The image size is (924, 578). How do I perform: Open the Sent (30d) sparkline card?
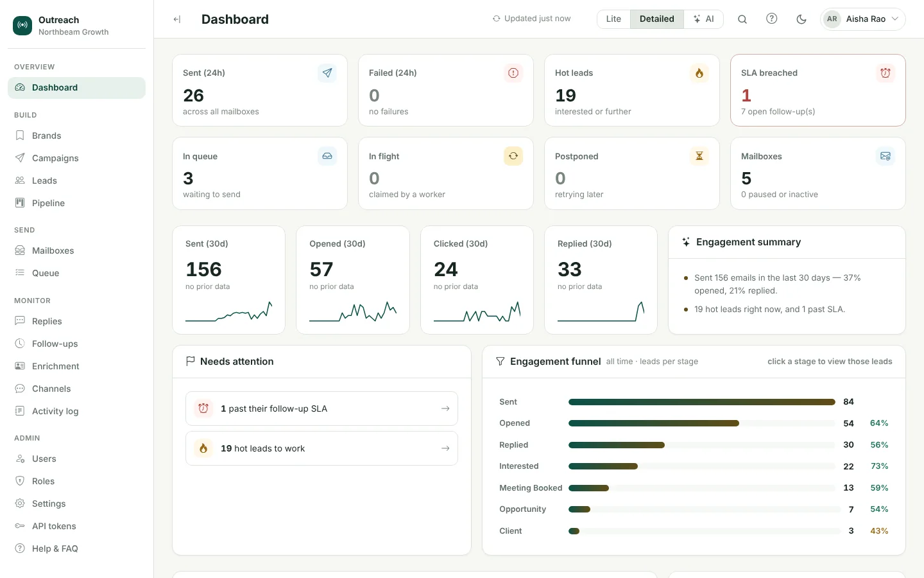click(229, 280)
